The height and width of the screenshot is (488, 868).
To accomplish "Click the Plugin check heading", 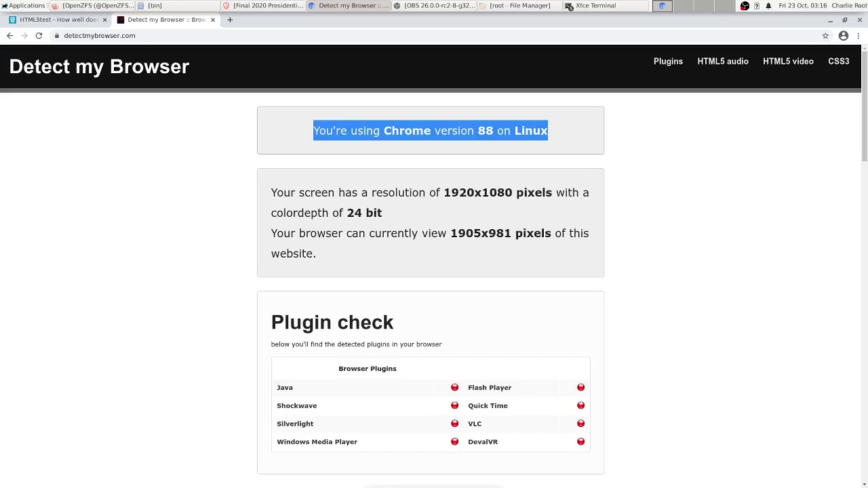I will [x=332, y=323].
